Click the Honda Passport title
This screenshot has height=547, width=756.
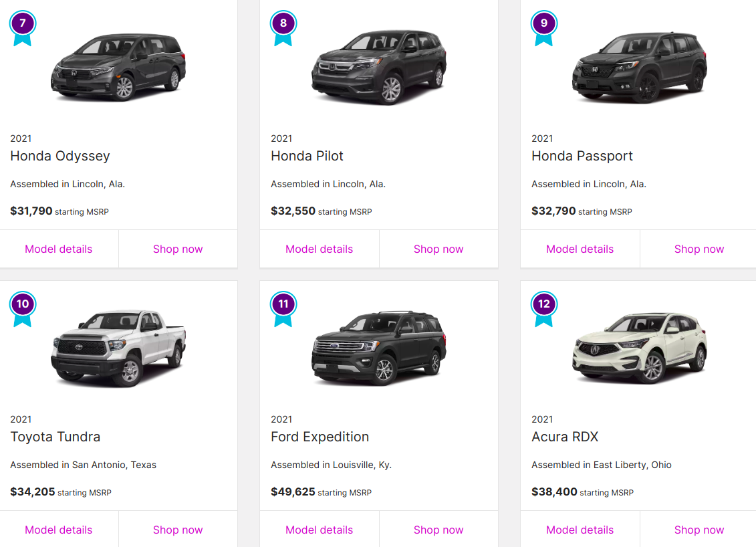click(x=582, y=156)
